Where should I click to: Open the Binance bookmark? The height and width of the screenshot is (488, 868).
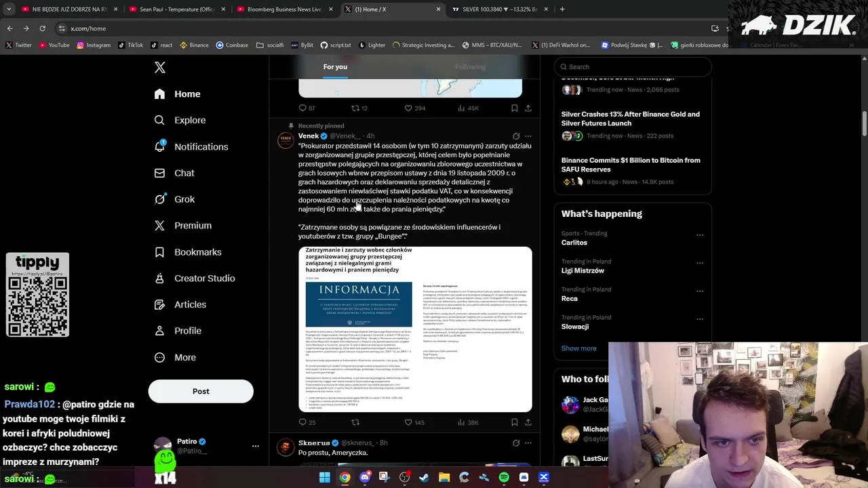194,45
